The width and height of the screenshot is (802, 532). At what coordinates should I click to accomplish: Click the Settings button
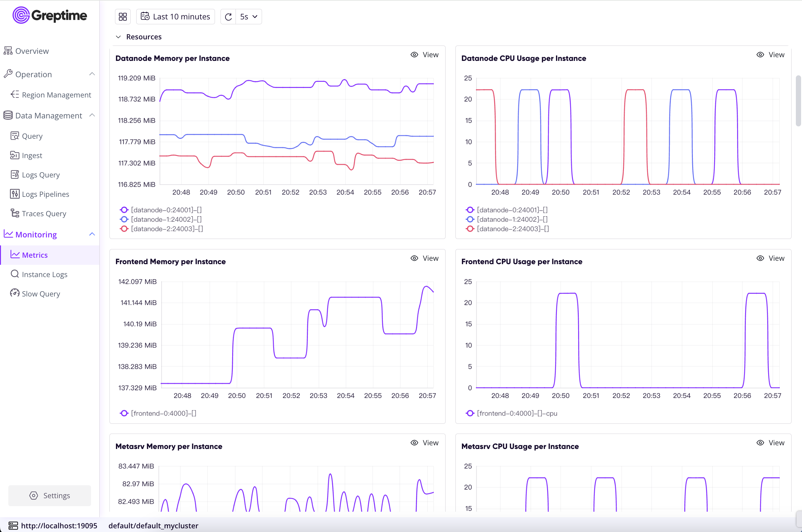pos(50,495)
